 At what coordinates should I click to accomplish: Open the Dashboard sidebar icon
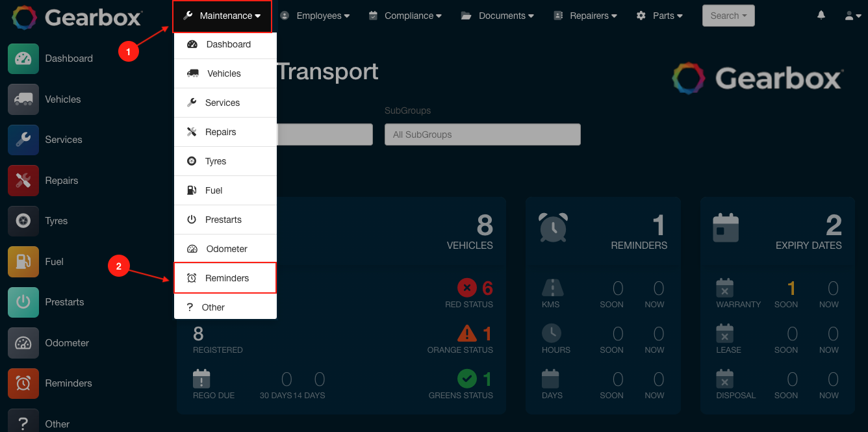tap(23, 58)
